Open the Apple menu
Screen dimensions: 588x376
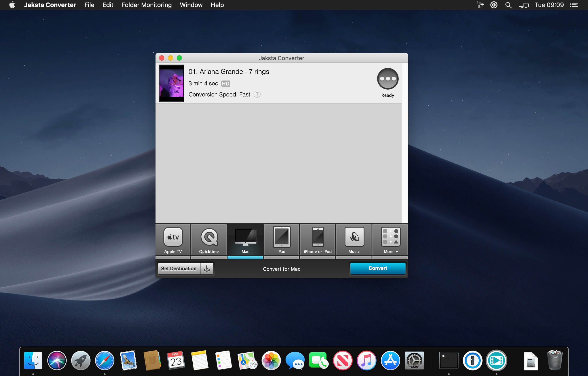(x=12, y=5)
